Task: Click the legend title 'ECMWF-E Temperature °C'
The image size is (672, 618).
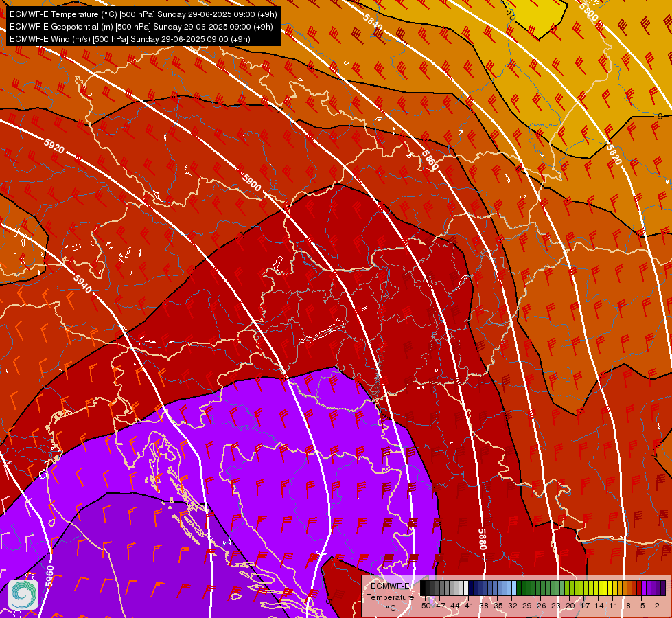Action: [390, 597]
